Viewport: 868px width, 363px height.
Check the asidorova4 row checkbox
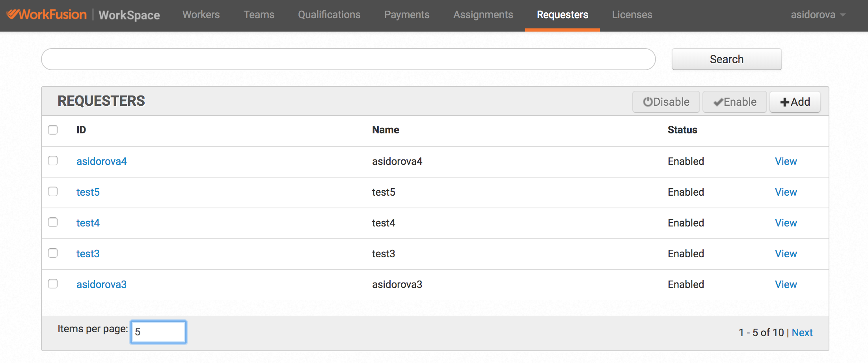(53, 161)
